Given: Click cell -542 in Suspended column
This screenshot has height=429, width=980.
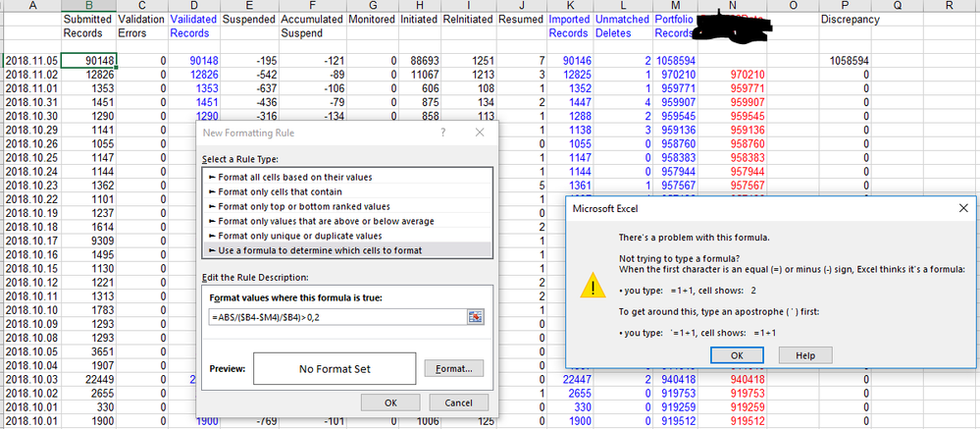Looking at the screenshot, I should pos(249,75).
